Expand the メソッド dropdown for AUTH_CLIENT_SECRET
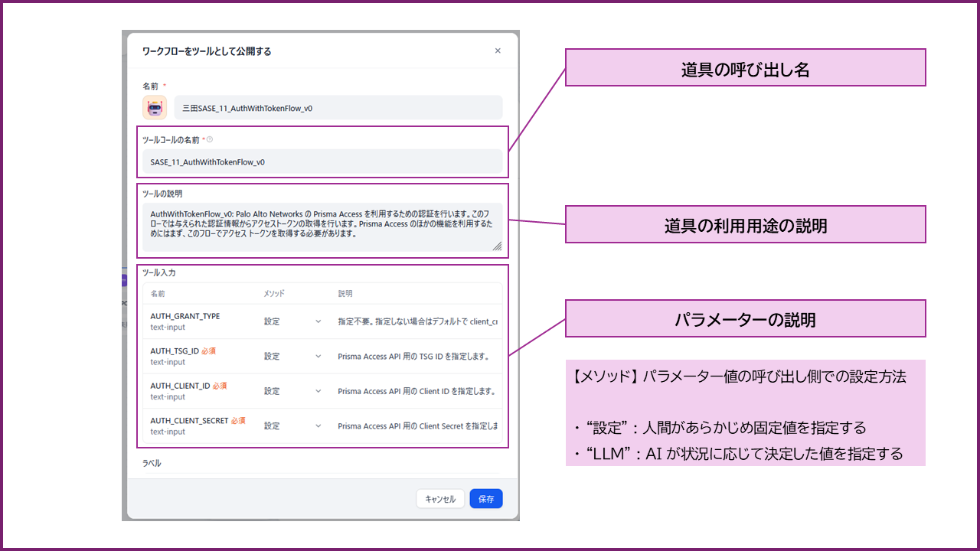The image size is (980, 551). 292,426
